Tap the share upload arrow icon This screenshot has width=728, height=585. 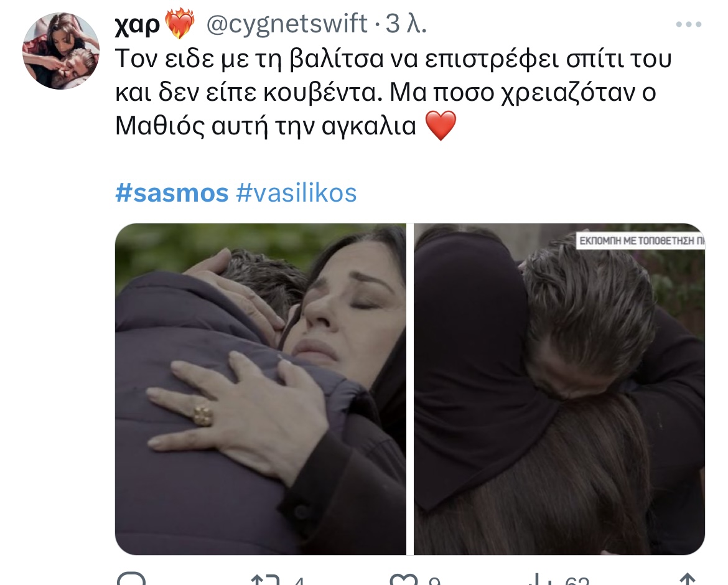coord(687,579)
